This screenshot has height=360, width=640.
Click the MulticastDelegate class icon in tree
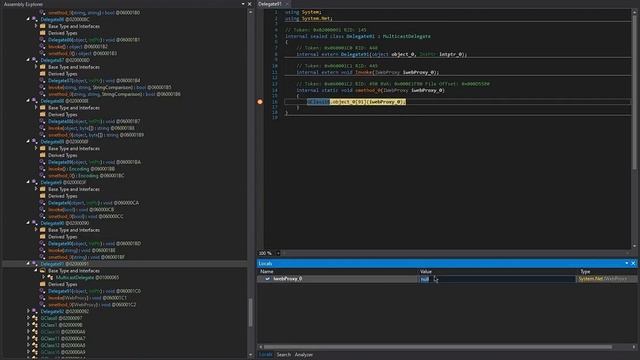[50, 278]
